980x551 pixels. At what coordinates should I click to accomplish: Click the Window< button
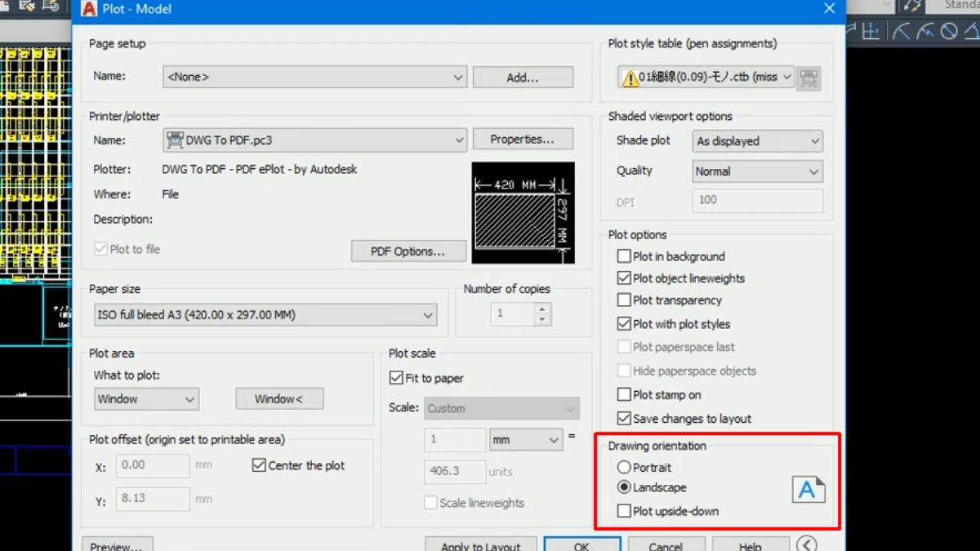click(279, 399)
